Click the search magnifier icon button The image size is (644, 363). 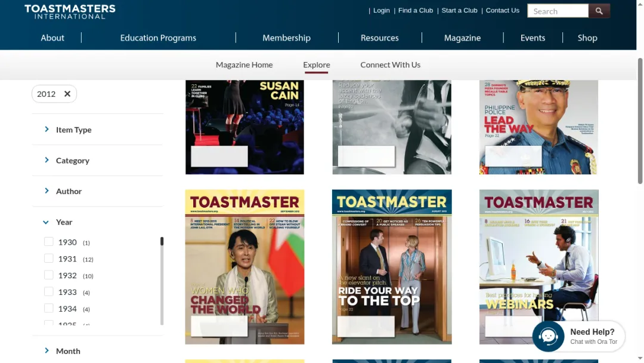(599, 11)
